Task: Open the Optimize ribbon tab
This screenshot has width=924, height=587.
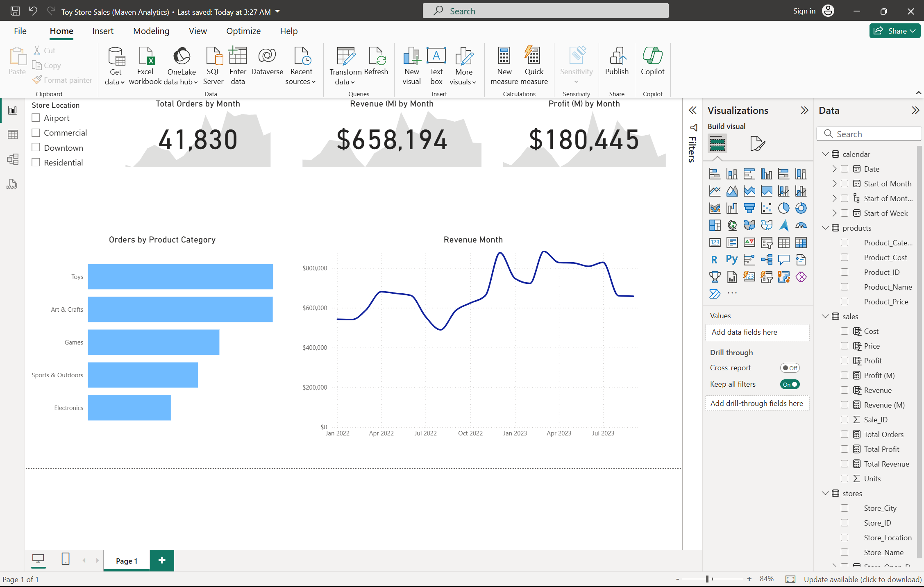Action: tap(243, 31)
